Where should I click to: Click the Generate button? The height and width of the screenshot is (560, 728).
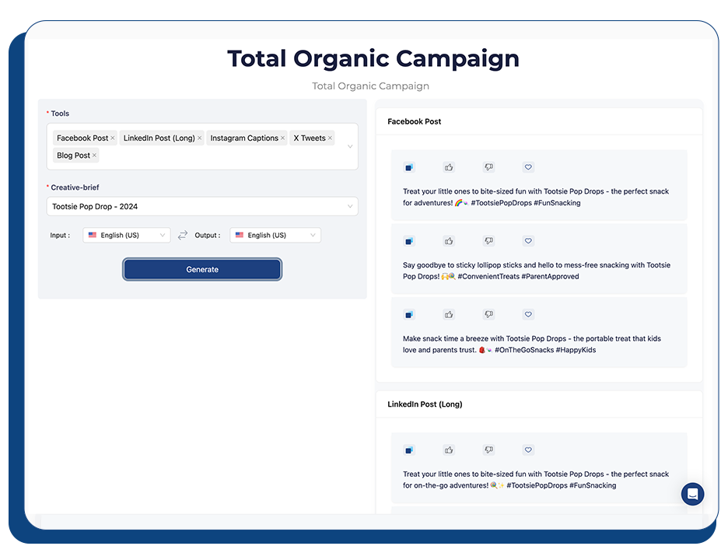(202, 269)
